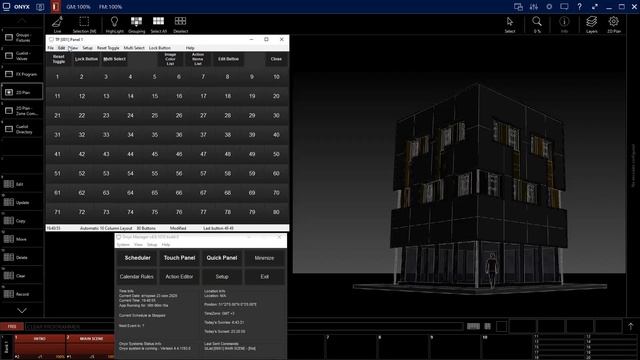Viewport: 640px width, 360px height.
Task: Open System menu in Onyx Manager
Action: (123, 244)
